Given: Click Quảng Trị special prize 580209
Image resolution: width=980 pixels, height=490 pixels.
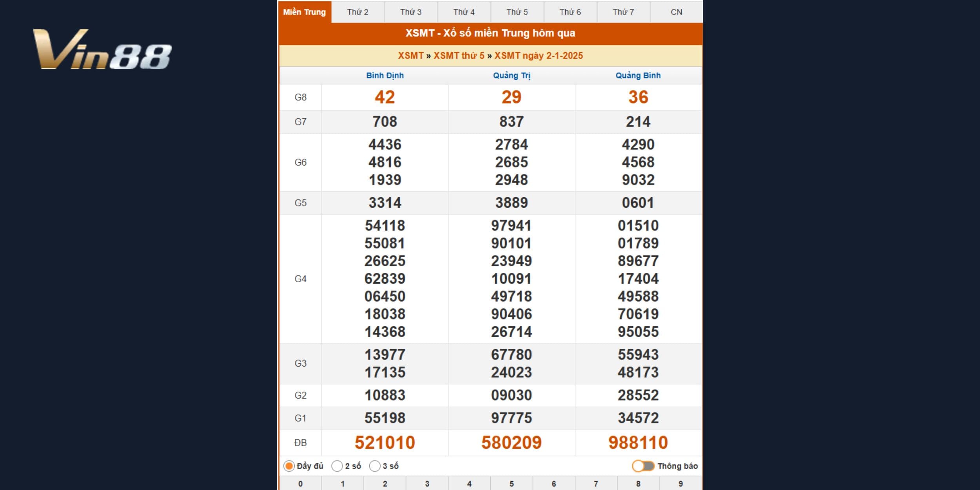Looking at the screenshot, I should (512, 443).
